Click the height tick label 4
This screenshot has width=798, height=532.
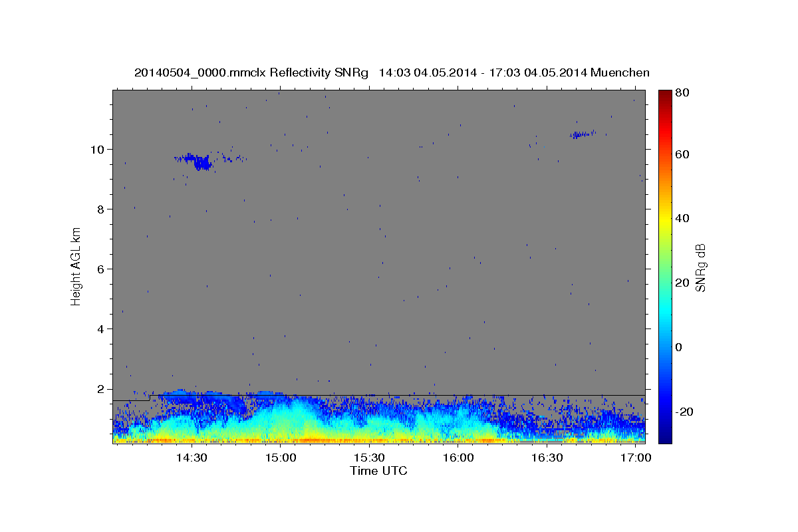[x=100, y=329]
